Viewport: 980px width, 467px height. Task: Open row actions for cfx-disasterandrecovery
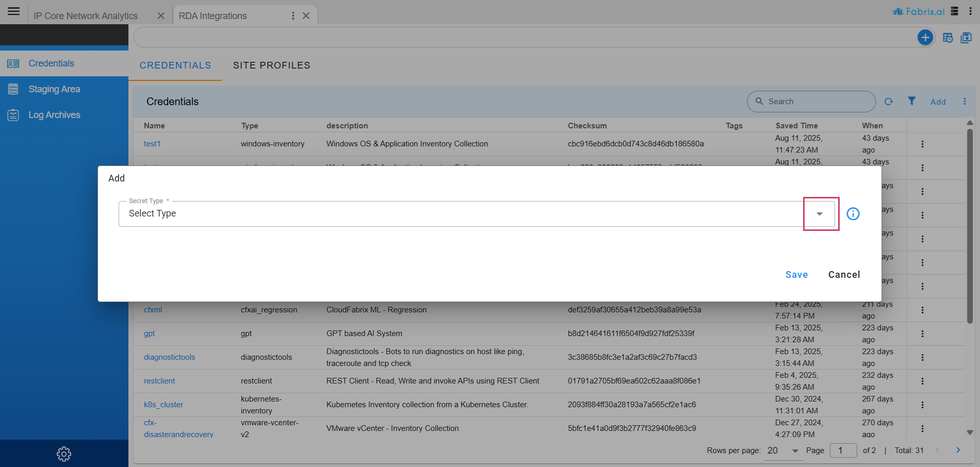pos(922,429)
